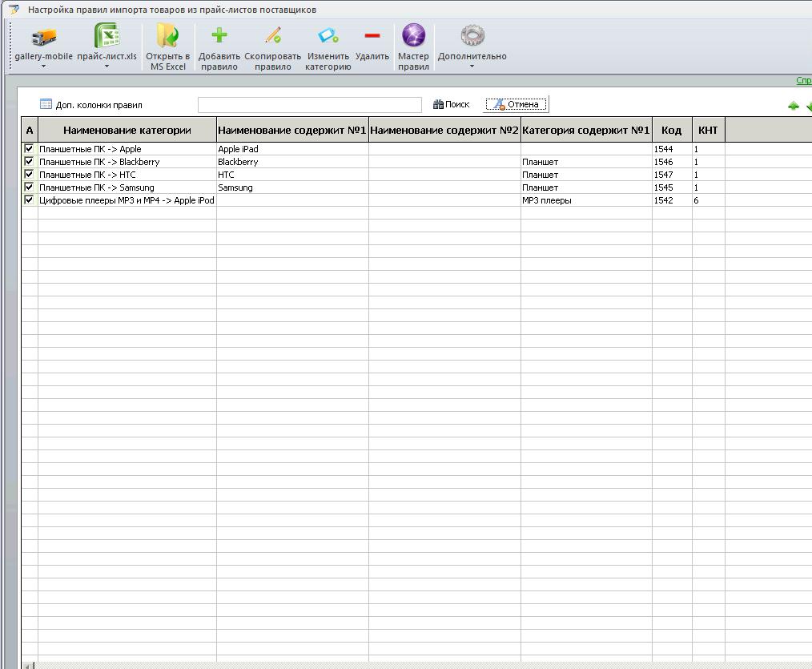Select the code 1545 cell
The image size is (812, 669).
(672, 187)
